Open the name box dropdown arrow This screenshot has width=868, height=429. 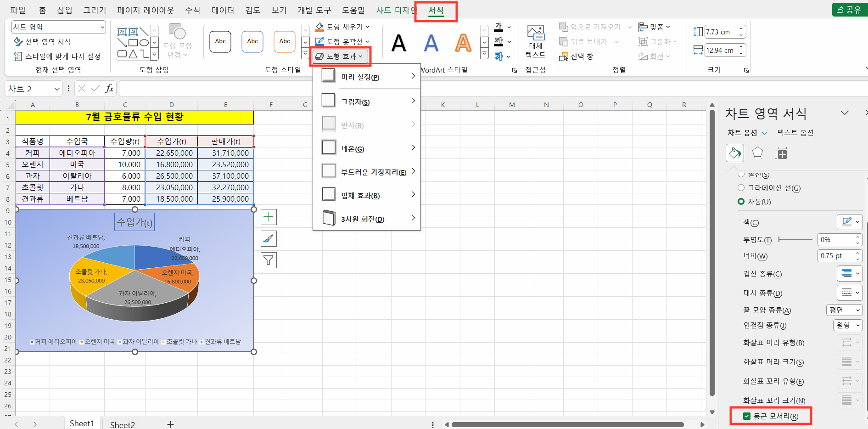(x=57, y=89)
